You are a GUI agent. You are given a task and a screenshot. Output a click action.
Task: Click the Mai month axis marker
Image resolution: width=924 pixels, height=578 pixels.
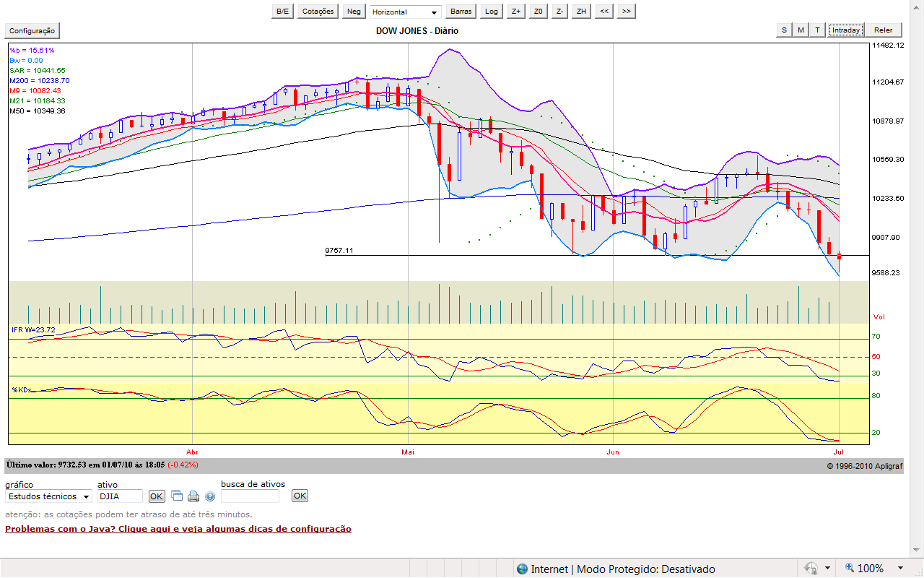409,452
